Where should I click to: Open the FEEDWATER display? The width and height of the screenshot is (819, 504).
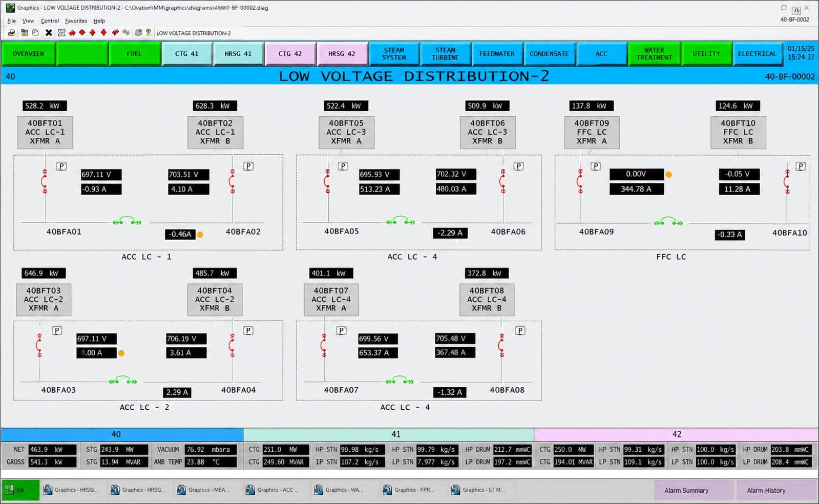(497, 54)
